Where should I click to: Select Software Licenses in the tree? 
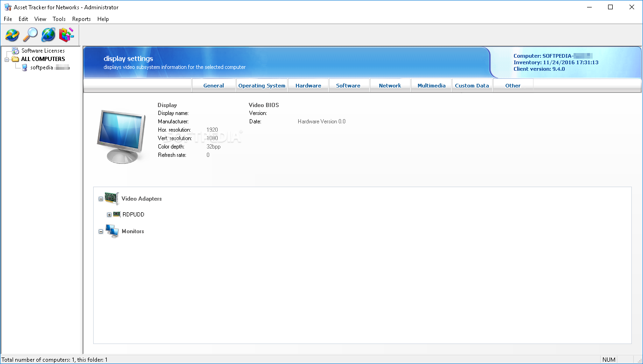[x=43, y=51]
